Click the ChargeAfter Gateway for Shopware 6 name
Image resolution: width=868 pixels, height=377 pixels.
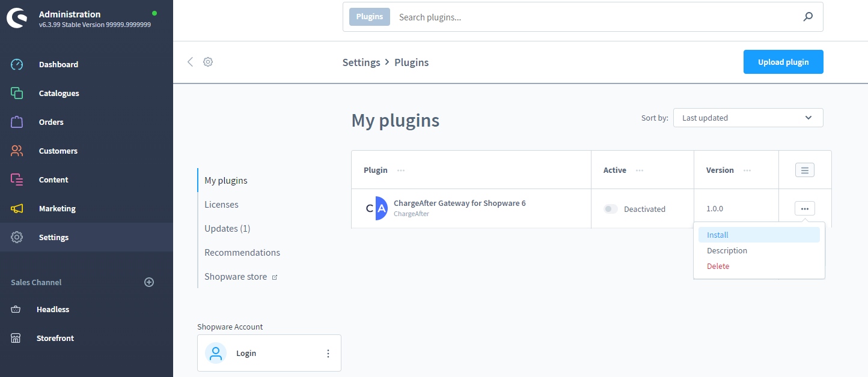tap(460, 203)
